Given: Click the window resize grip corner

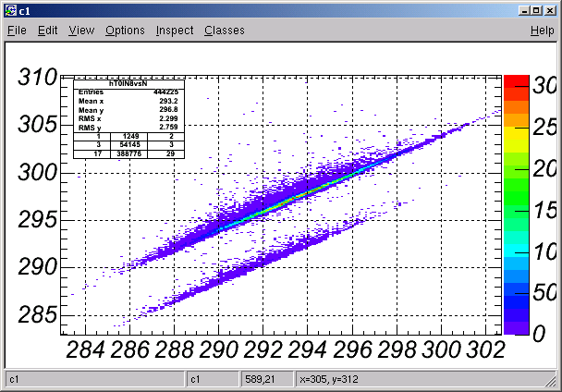Looking at the screenshot, I should click(551, 382).
